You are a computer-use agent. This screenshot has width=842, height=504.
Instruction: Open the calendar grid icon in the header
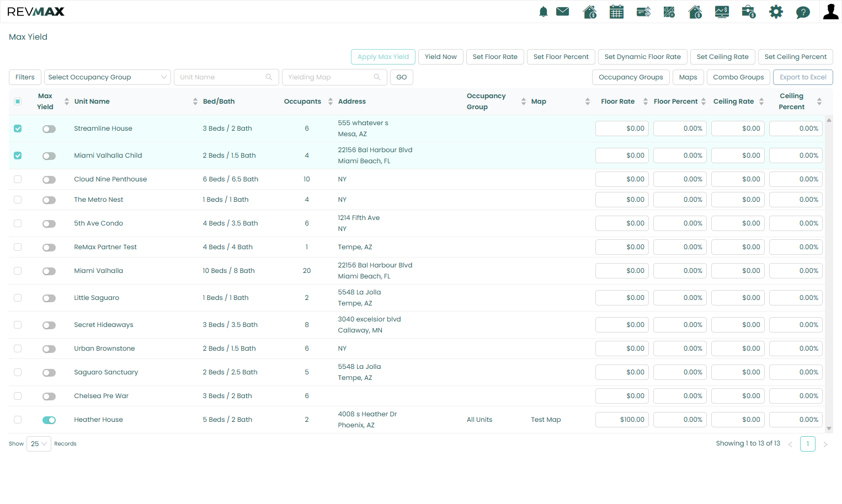(x=617, y=12)
